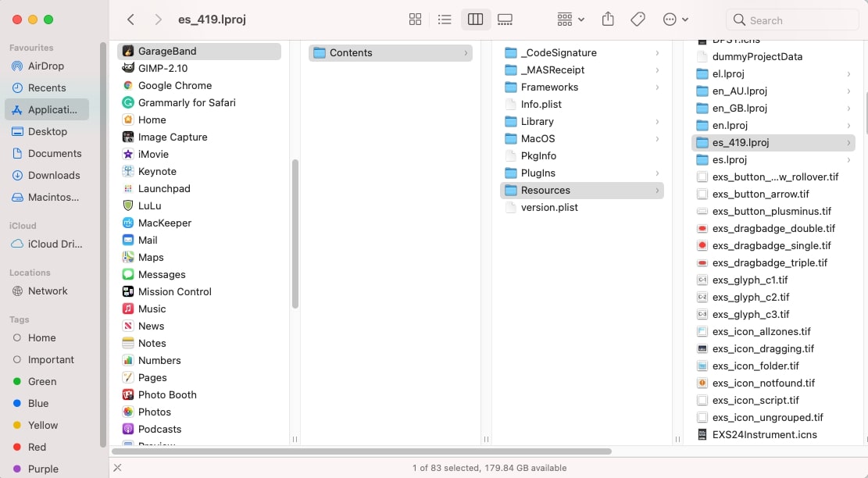Select EXS24Instrument.icns file
Viewport: 868px width, 478px height.
click(773, 435)
